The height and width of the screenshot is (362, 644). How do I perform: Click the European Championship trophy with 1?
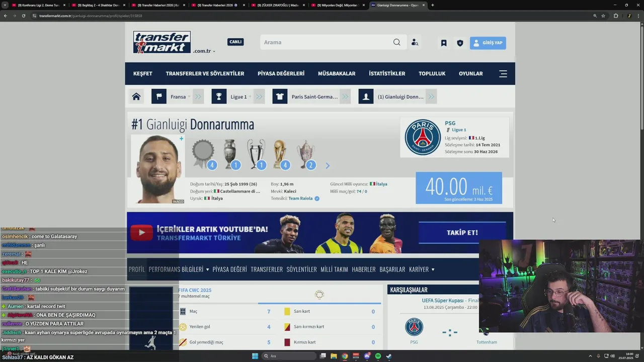[x=230, y=154]
